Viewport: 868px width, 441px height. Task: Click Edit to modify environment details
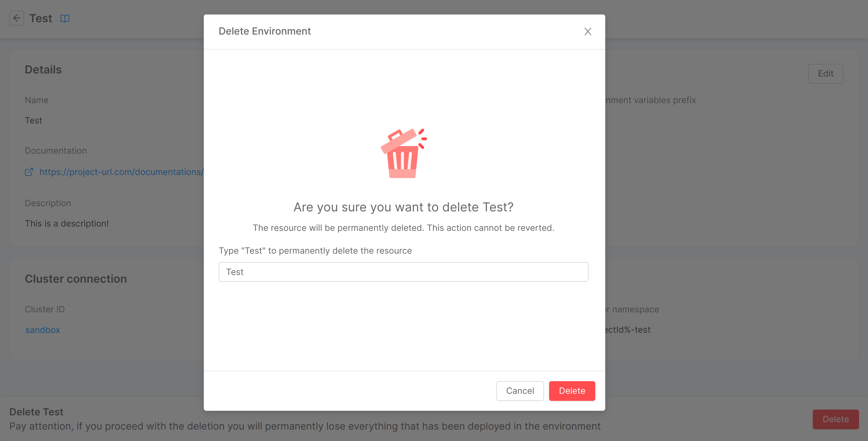coord(825,73)
